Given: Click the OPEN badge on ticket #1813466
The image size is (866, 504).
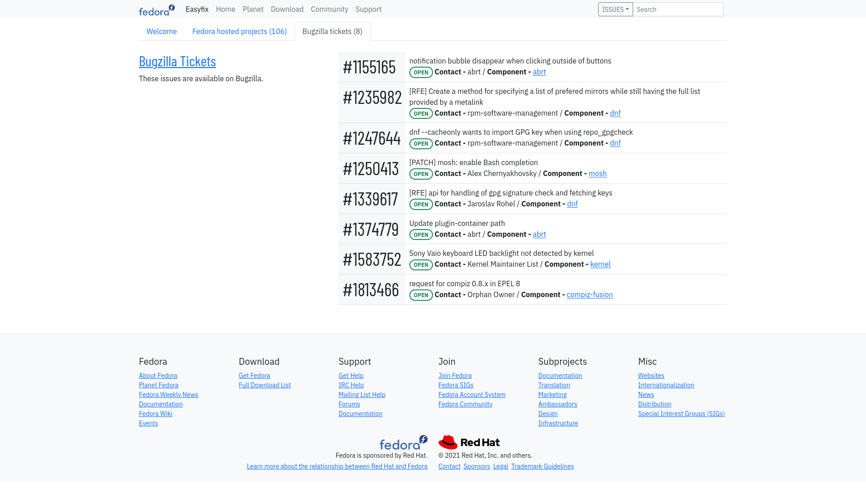Looking at the screenshot, I should tap(421, 295).
